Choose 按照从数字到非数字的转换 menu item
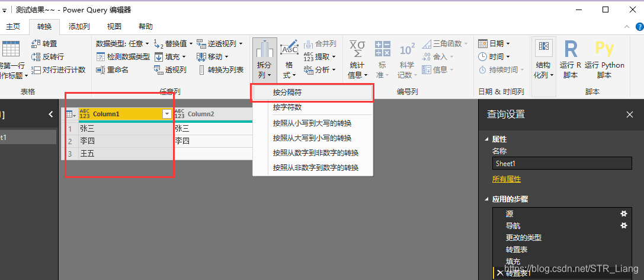The width and height of the screenshot is (644, 280). [x=313, y=152]
